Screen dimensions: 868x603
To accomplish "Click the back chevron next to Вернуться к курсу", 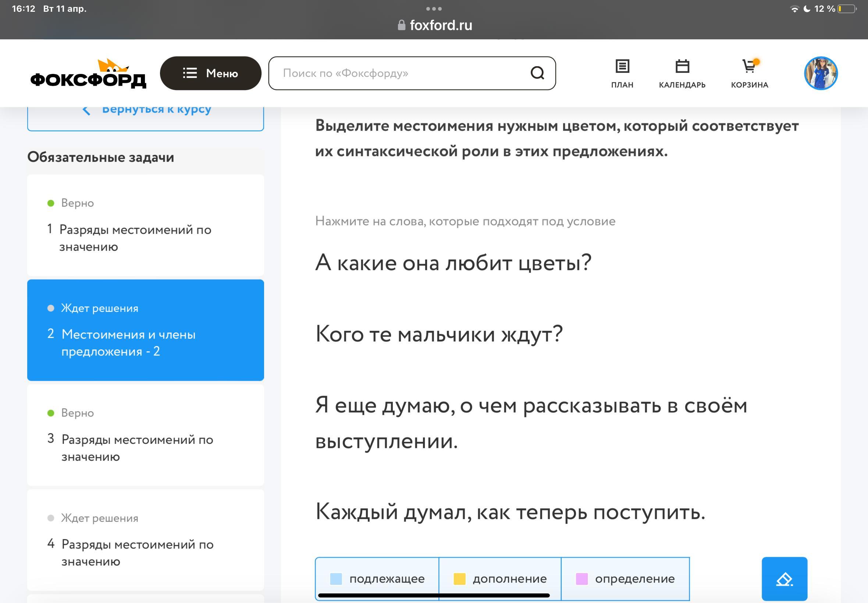I will click(x=86, y=110).
